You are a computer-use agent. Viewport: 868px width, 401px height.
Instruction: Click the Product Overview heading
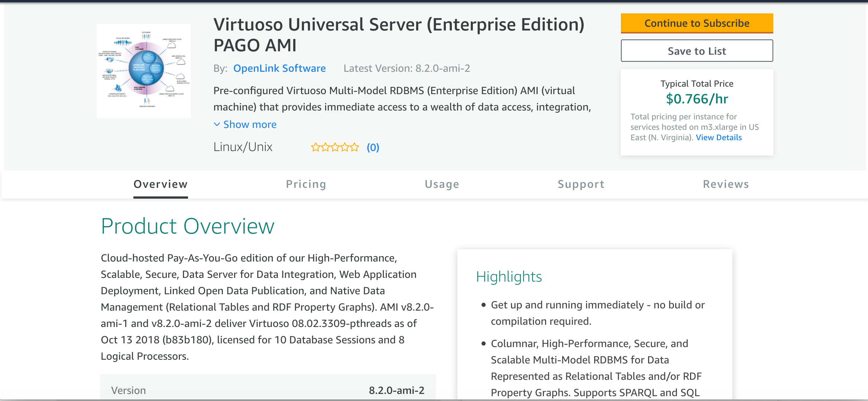188,226
